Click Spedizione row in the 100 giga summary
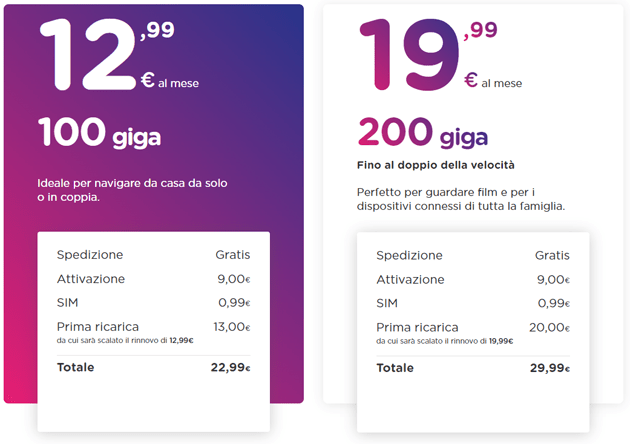 (90, 254)
